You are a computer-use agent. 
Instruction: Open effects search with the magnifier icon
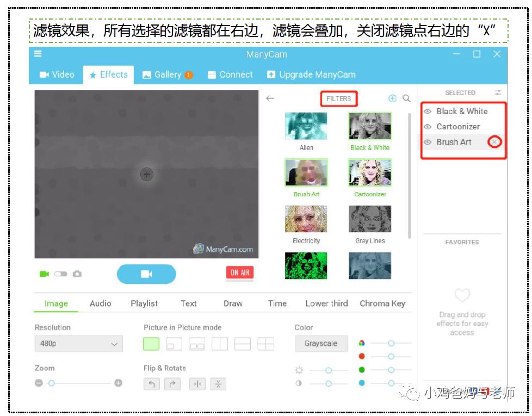(x=407, y=100)
